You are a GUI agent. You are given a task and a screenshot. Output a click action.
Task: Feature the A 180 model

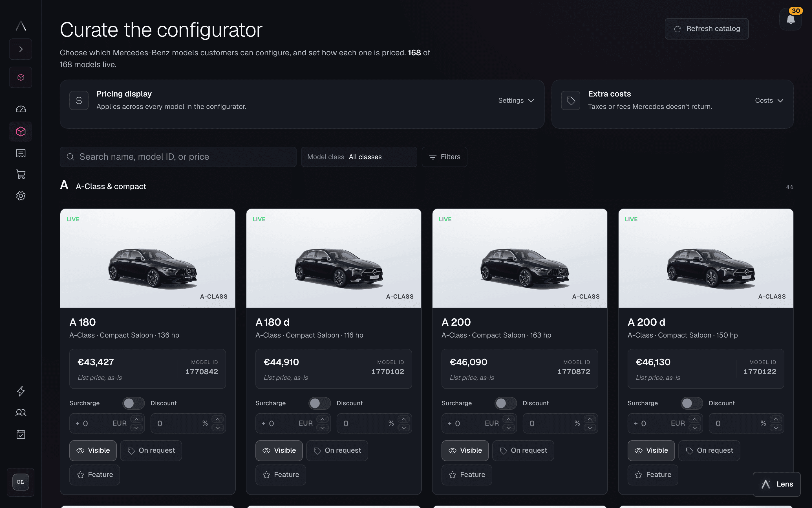click(95, 475)
